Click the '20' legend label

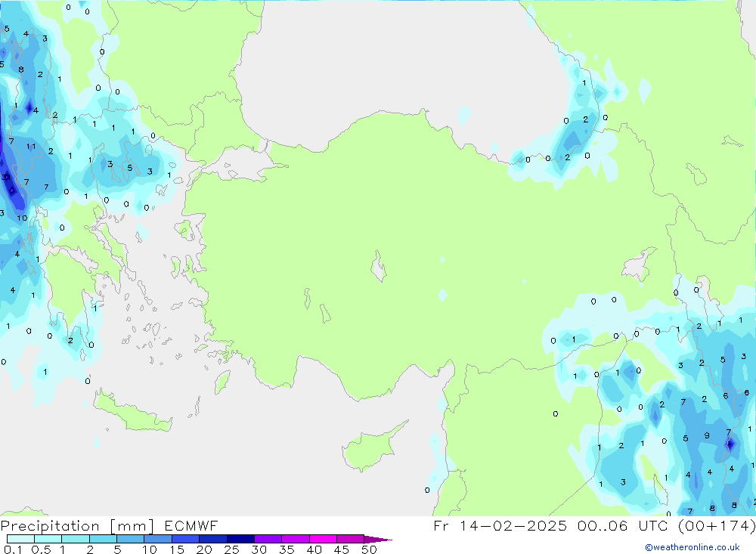(204, 549)
